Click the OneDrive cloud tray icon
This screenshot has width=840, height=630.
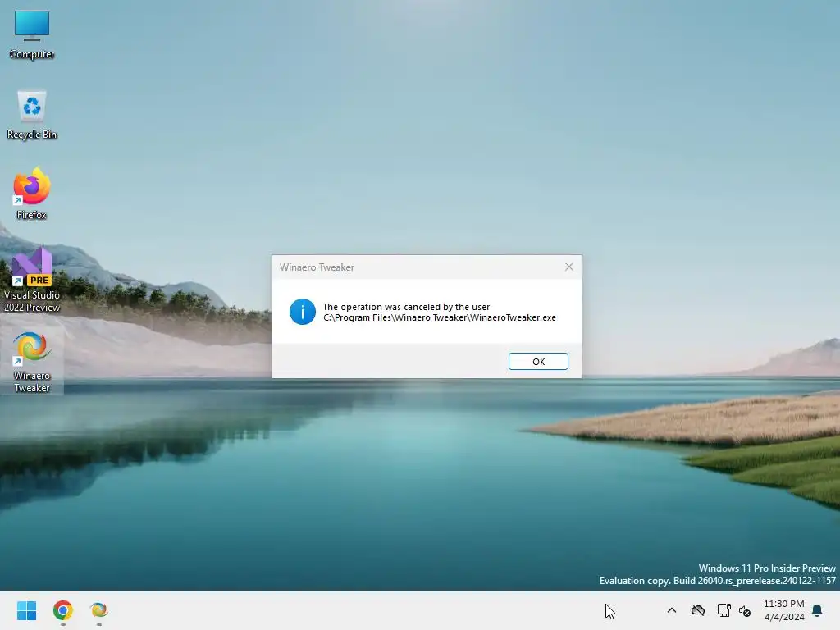tap(697, 610)
